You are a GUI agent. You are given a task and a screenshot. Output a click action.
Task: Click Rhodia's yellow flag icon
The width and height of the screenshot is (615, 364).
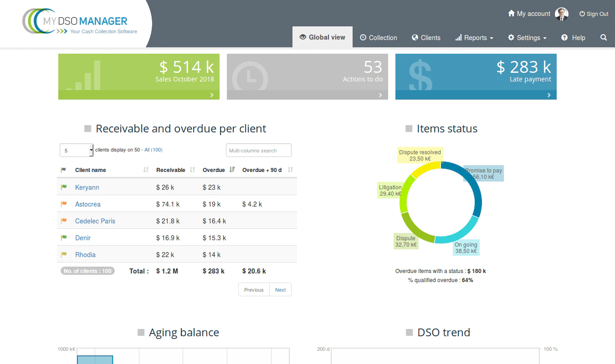pos(64,254)
